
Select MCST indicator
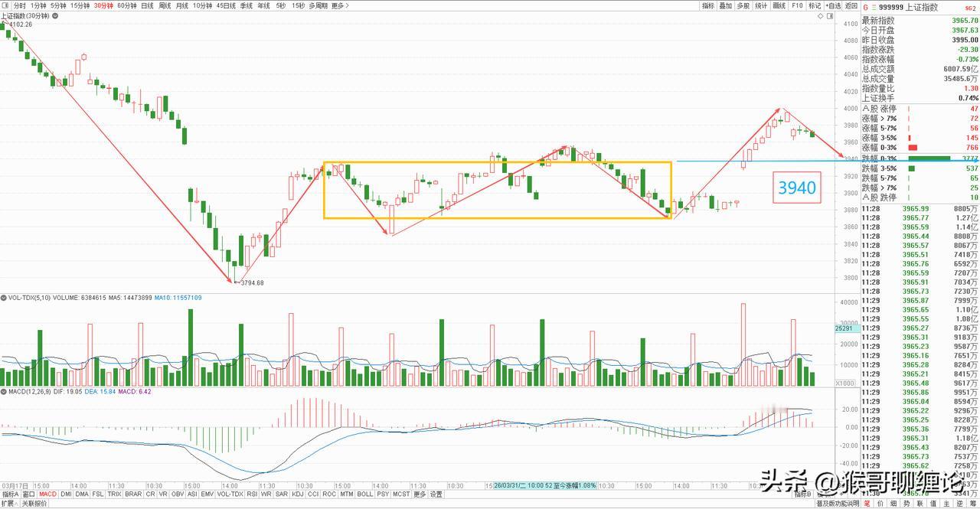(x=401, y=494)
